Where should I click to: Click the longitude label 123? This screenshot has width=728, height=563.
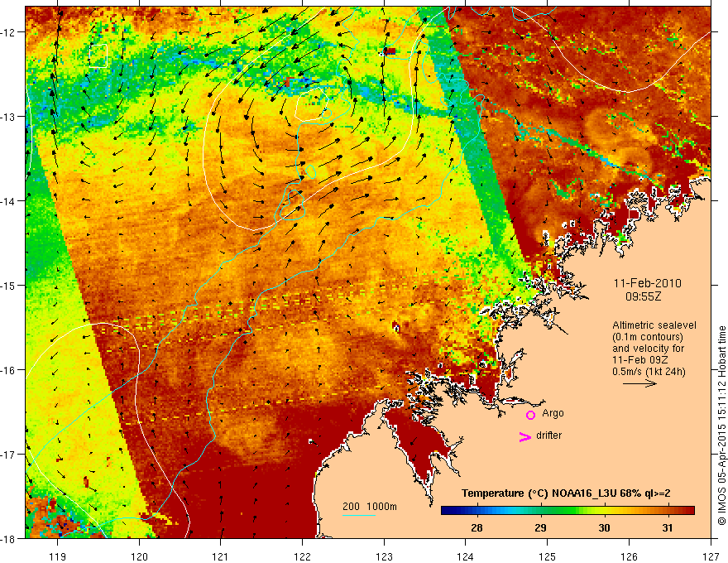(x=384, y=556)
